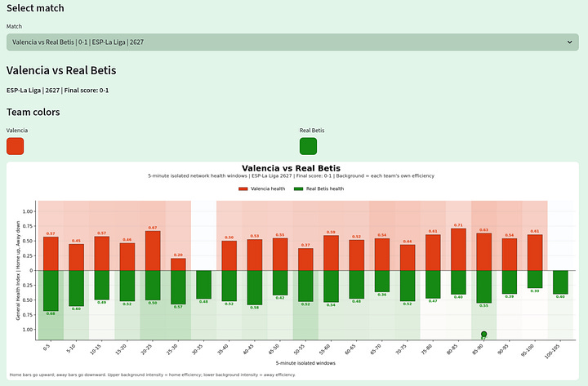Click the 'ESP-La Liga | 2627 | Final score: 0-1' text

pyautogui.click(x=57, y=91)
